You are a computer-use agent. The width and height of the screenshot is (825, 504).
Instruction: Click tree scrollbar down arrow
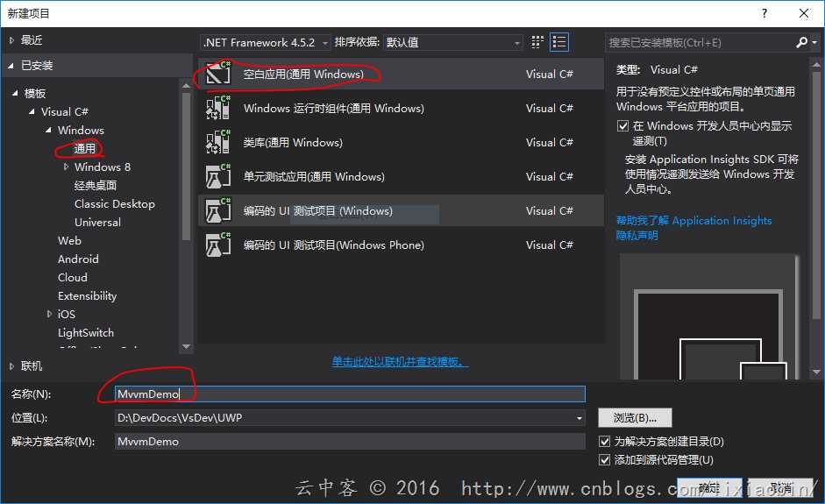pos(186,347)
